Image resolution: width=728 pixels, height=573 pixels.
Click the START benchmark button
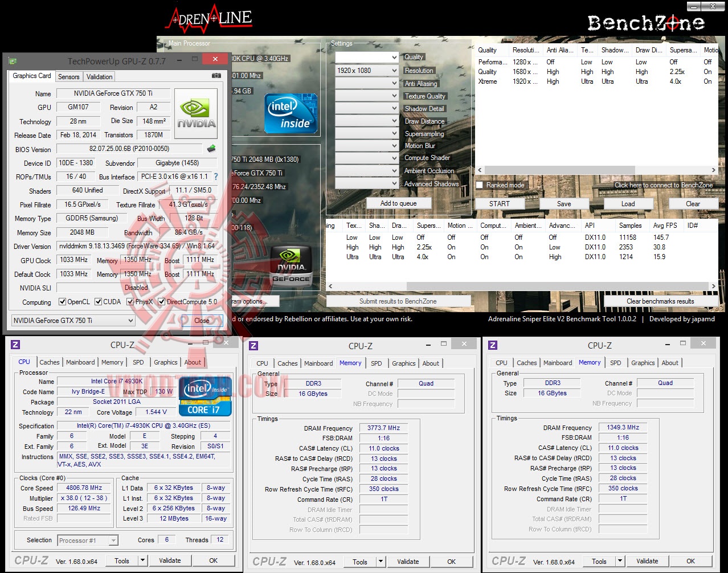click(x=500, y=204)
